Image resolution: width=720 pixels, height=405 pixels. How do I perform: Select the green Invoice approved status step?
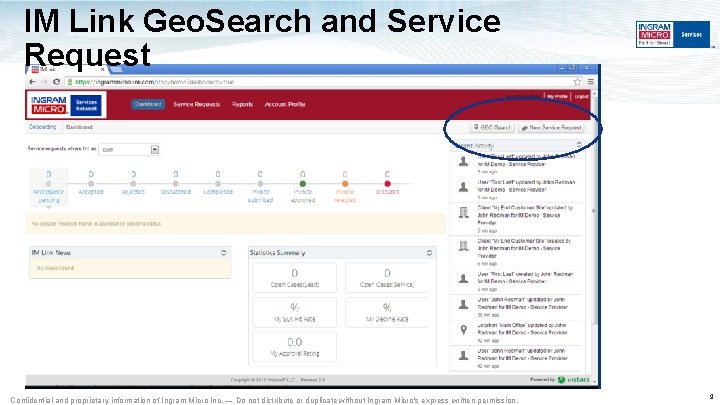[x=303, y=187]
